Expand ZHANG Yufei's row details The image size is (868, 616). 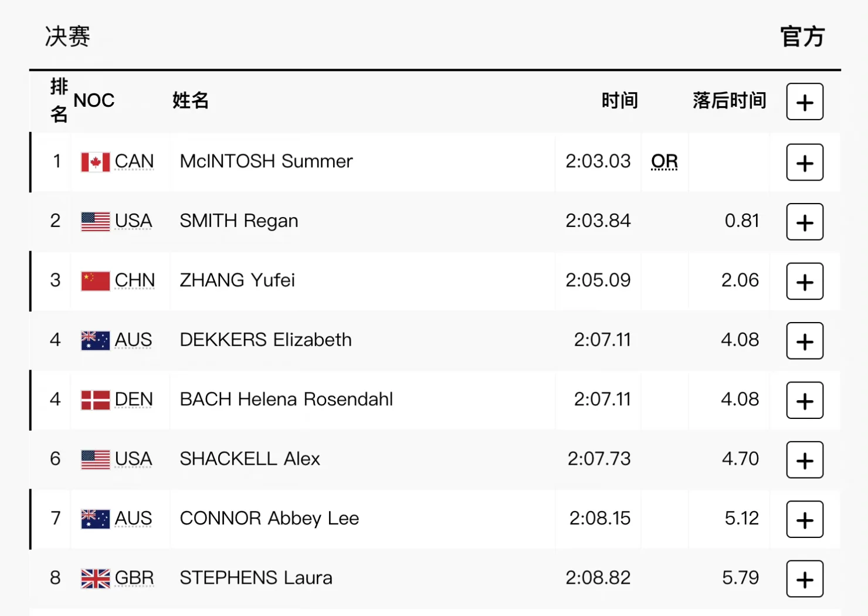point(805,282)
